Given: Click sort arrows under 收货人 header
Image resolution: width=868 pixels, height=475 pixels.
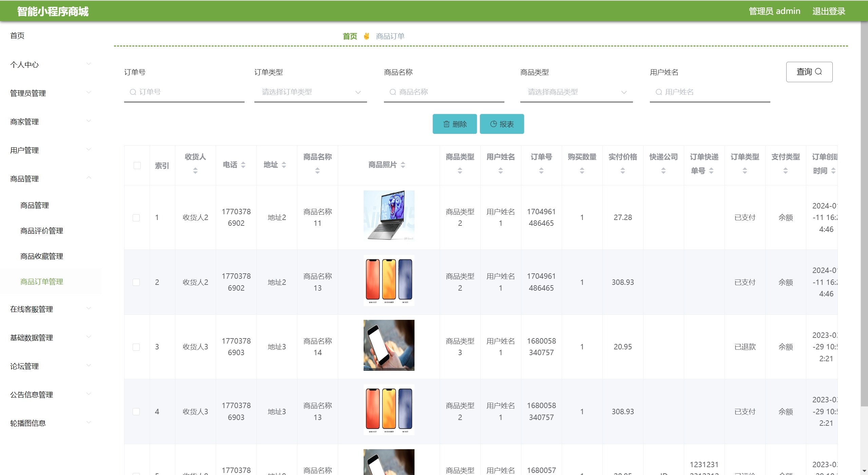Looking at the screenshot, I should coord(195,171).
